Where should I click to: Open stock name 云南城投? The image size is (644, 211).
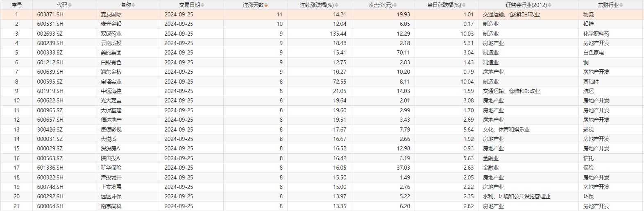(111, 43)
